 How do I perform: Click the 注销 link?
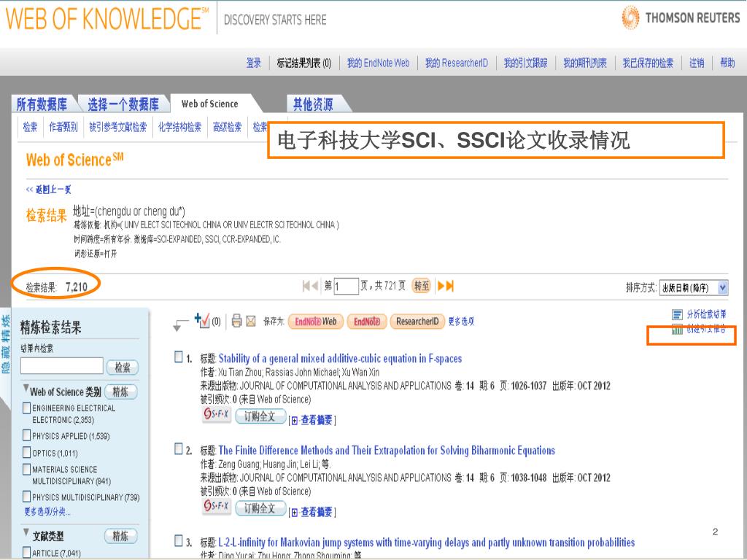coord(697,63)
